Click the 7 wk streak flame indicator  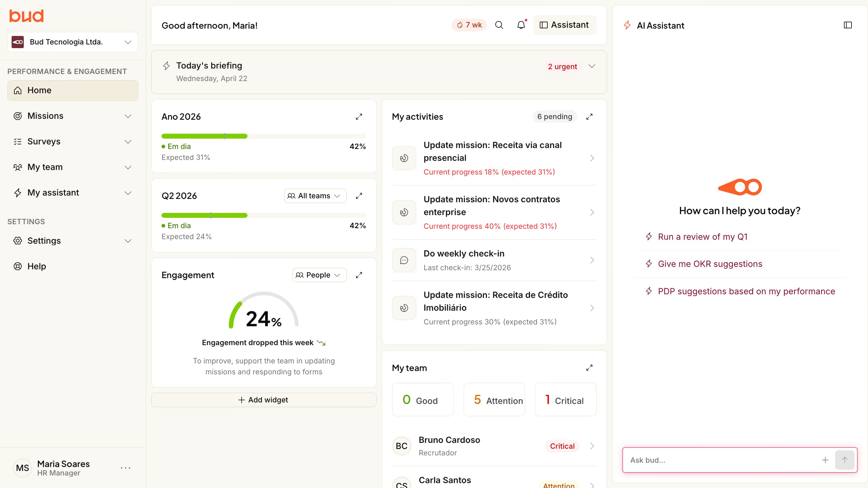(x=469, y=25)
